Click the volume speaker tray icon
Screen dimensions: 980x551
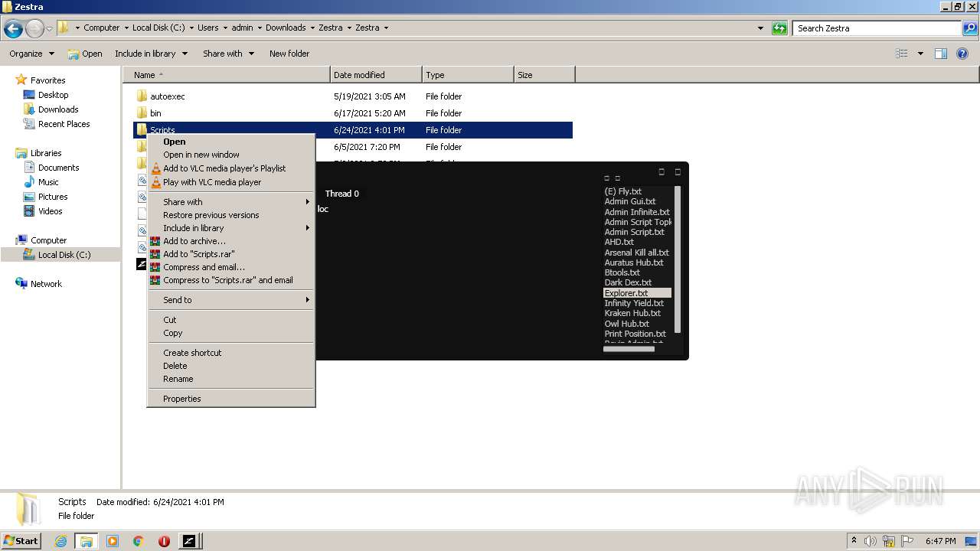tap(871, 541)
